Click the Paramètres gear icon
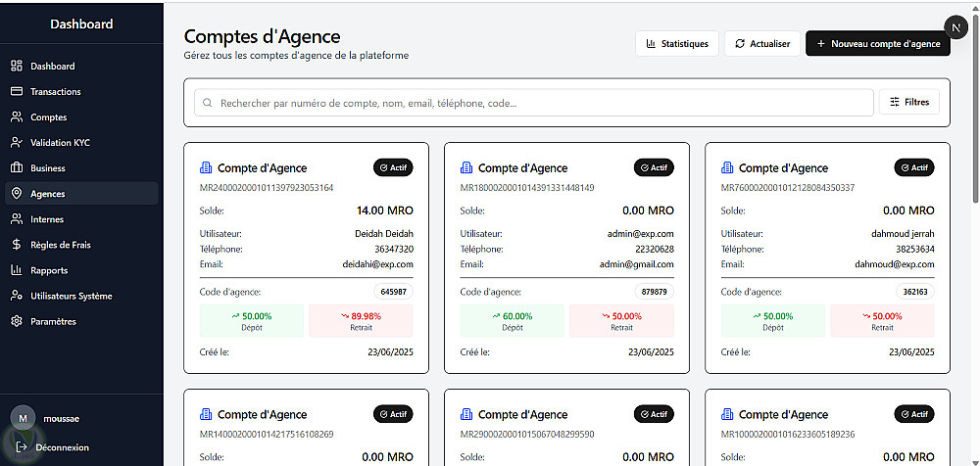980x466 pixels. coord(16,321)
